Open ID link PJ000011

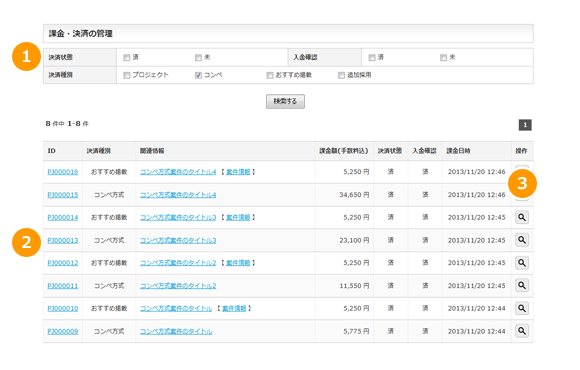point(63,286)
